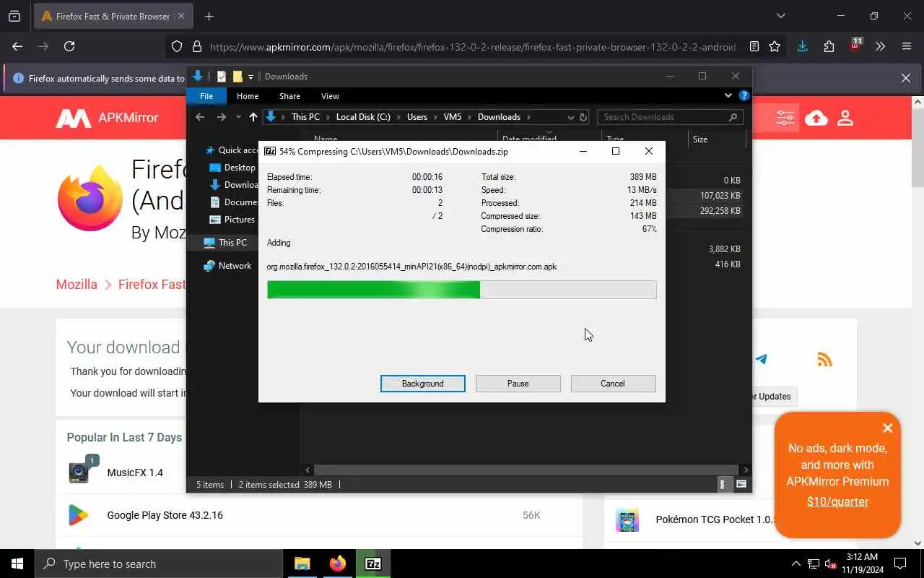Click shield tracking protection icon
Viewport: 924px width, 578px height.
[177, 46]
